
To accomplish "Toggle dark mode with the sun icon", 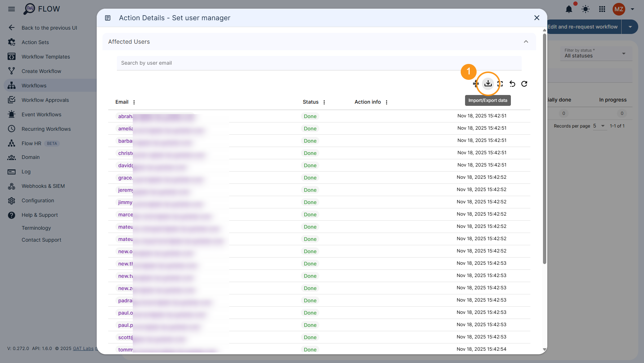I will pos(585,9).
